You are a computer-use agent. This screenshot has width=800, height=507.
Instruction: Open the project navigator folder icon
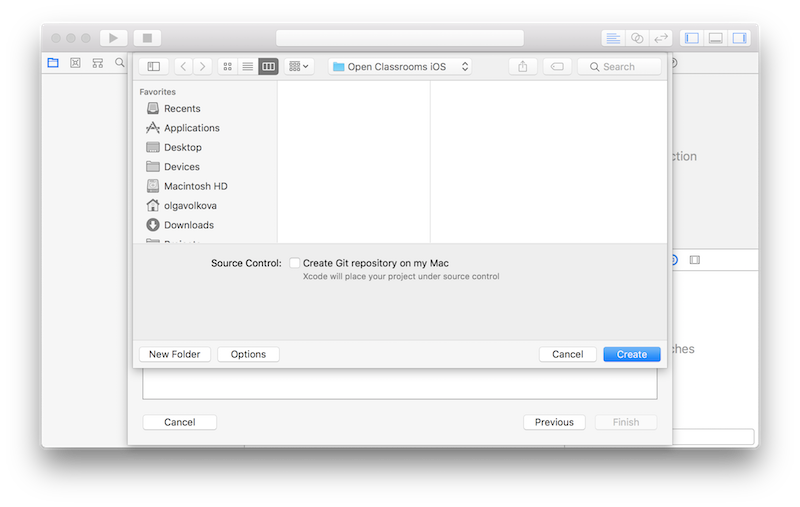click(53, 63)
